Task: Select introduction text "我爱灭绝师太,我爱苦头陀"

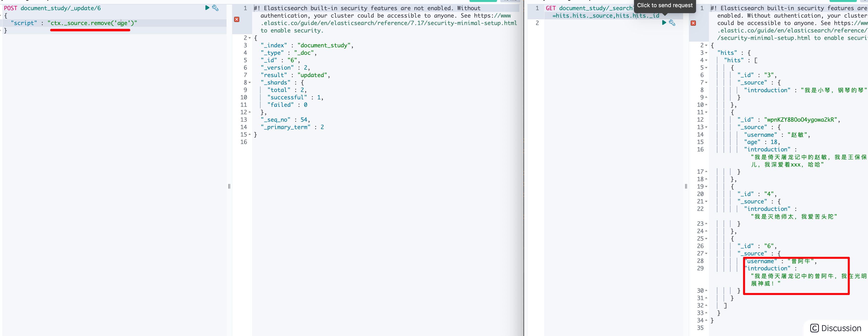Action: [x=794, y=217]
